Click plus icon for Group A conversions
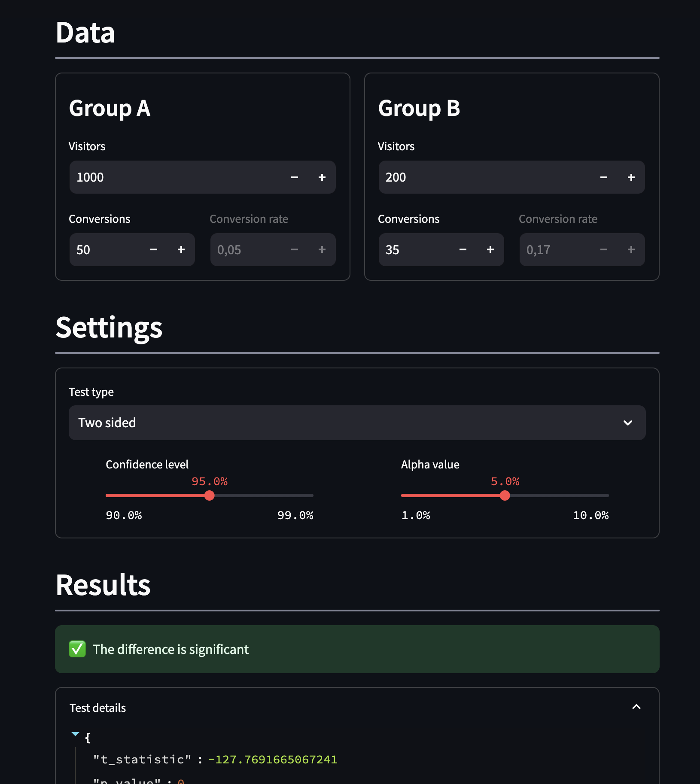This screenshot has width=700, height=784. (x=181, y=249)
